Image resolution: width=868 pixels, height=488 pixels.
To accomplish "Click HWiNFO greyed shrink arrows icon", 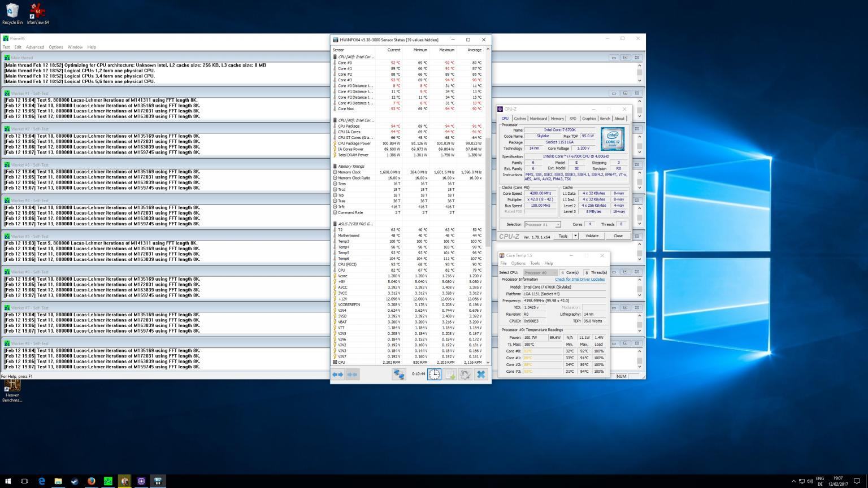I will pos(352,374).
